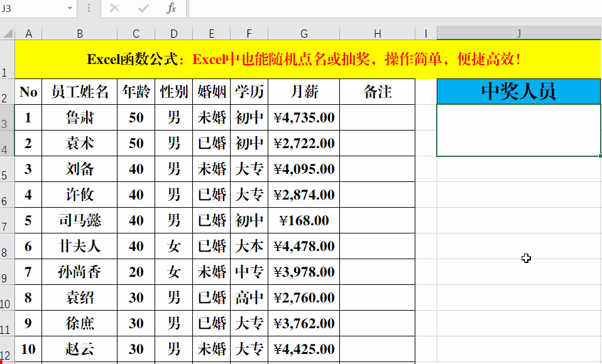Select row 8 header
Viewport: 602px width, 364px height.
point(7,246)
